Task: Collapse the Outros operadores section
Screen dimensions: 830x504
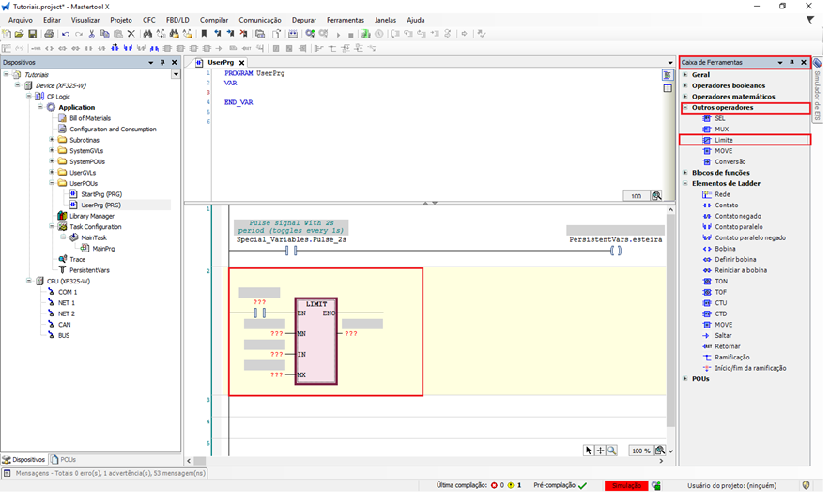Action: coord(684,108)
